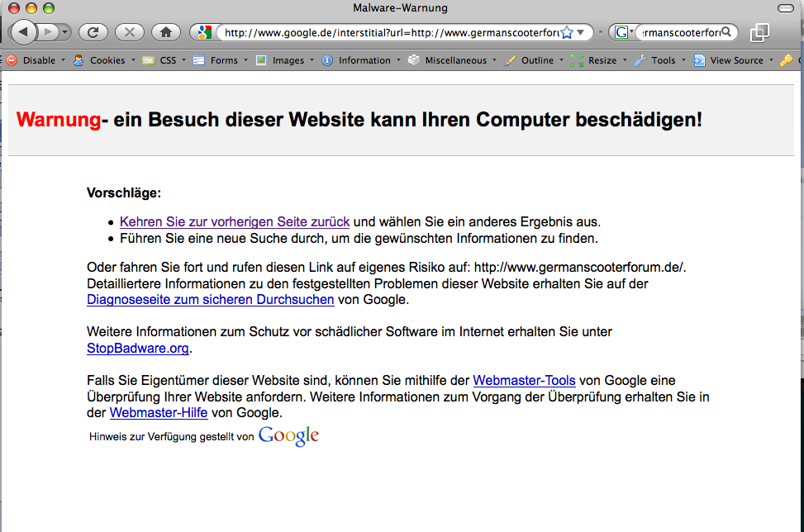
Task: Click the toolbar toggle pill in title bar
Action: point(785,8)
